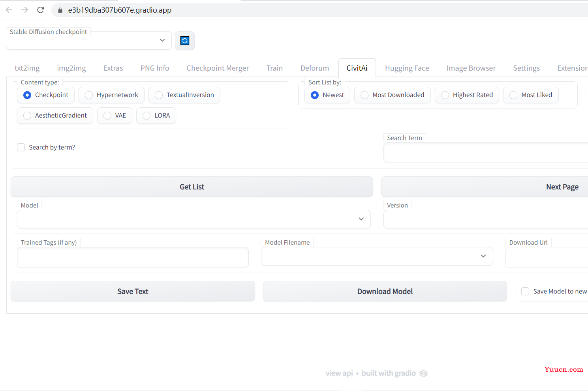Click the Trained Tags text field

[x=133, y=257]
